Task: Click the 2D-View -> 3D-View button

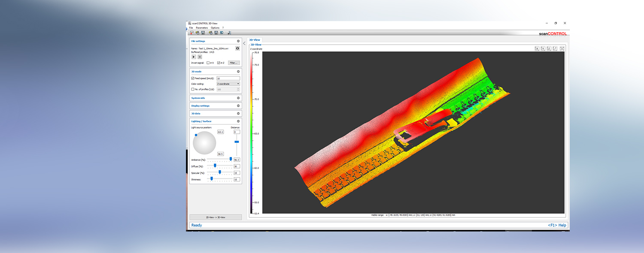Action: click(216, 217)
